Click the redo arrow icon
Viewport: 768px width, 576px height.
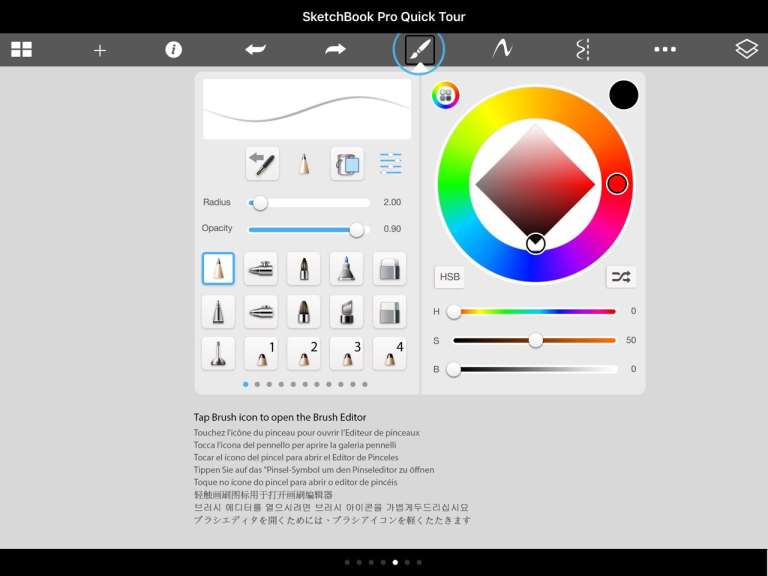click(x=336, y=49)
